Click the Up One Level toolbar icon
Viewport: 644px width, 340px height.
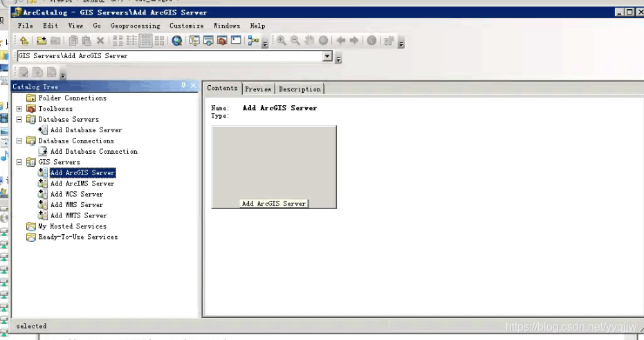click(24, 40)
